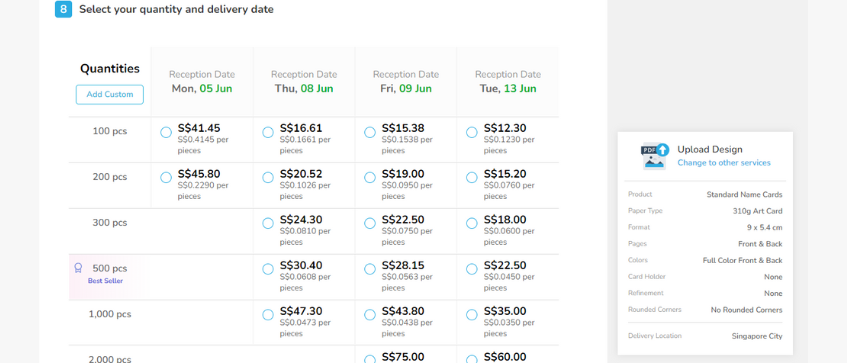Choose 300 pcs at S$24.30 option

pos(268,224)
